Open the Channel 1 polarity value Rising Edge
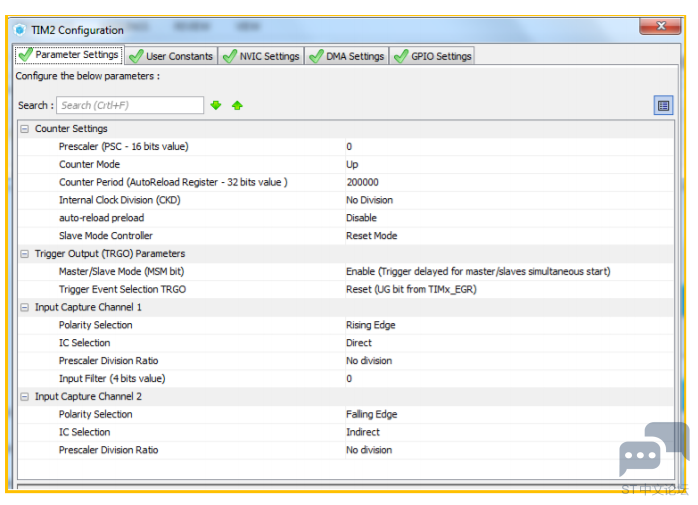The image size is (698, 505). [371, 325]
